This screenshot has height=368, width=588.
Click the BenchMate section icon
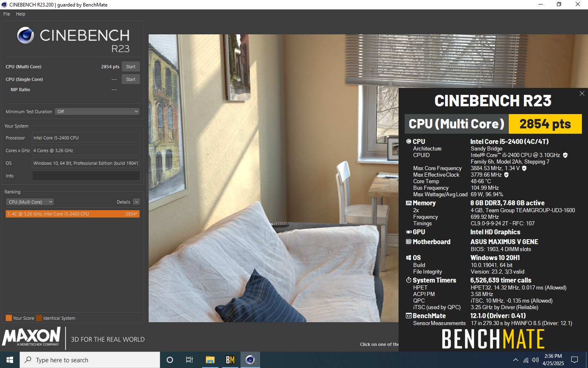click(x=408, y=316)
